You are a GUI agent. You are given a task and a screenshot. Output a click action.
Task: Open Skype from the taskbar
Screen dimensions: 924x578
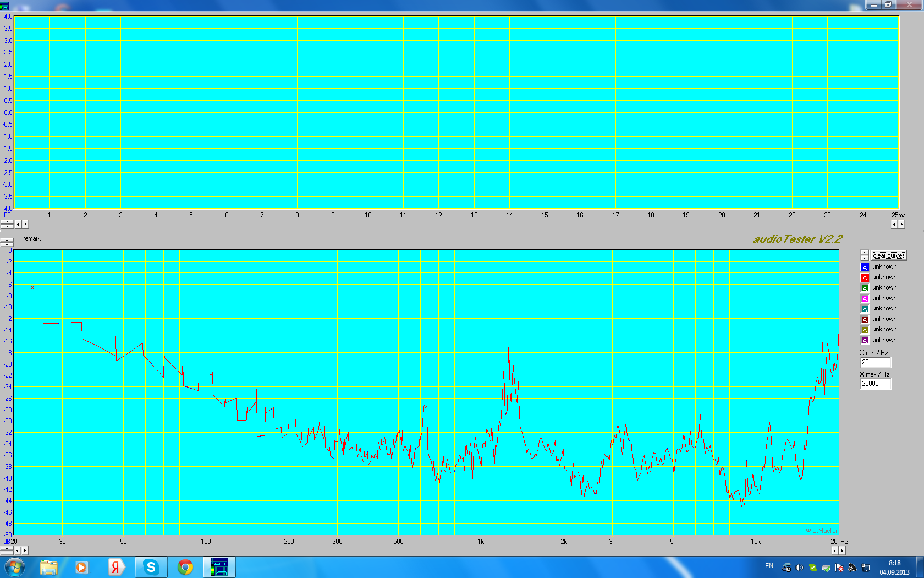[151, 567]
